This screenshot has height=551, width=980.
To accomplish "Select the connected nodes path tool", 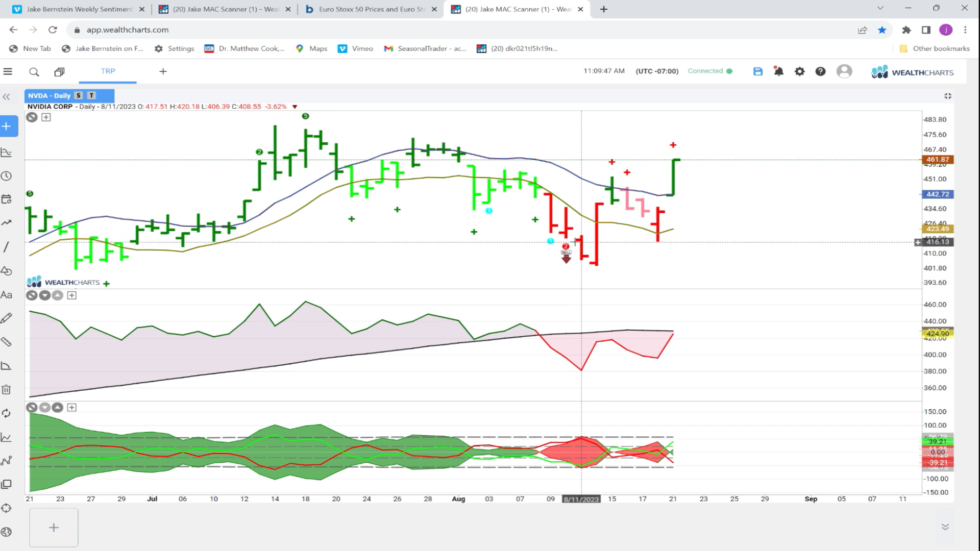I will tap(7, 461).
